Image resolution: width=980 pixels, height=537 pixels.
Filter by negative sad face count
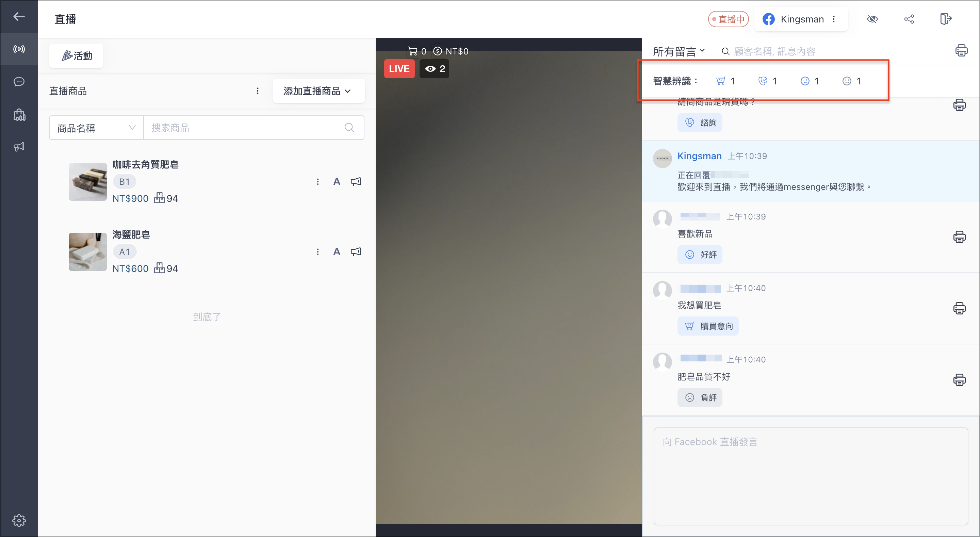[x=851, y=81]
